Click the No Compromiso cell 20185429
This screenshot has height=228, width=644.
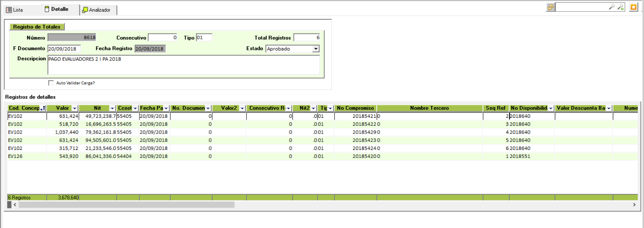click(356, 132)
